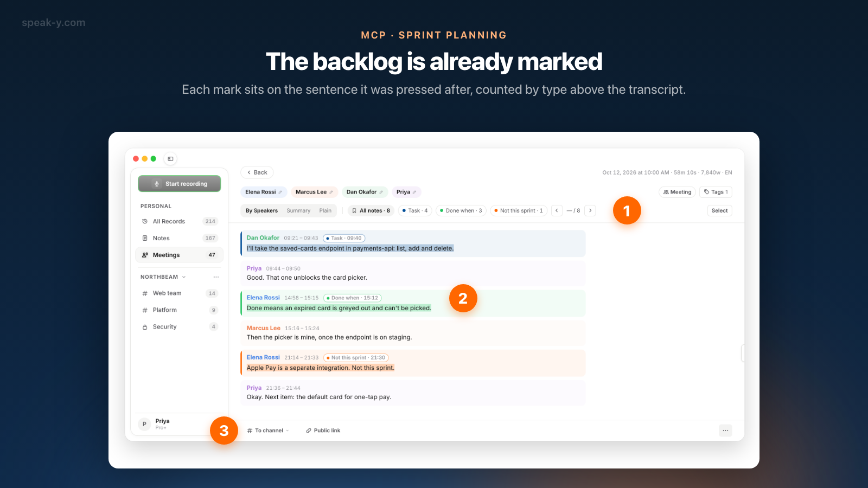Click the Done when · 15:12 badge
The image size is (868, 488).
click(x=353, y=298)
